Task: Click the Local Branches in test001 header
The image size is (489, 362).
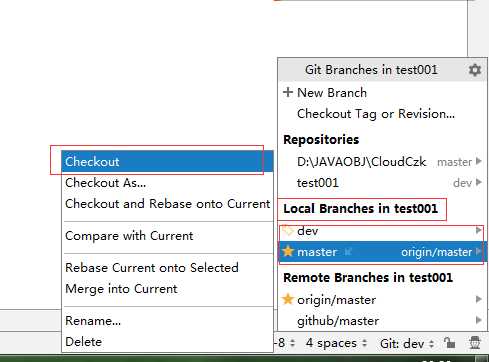Action: [x=360, y=209]
